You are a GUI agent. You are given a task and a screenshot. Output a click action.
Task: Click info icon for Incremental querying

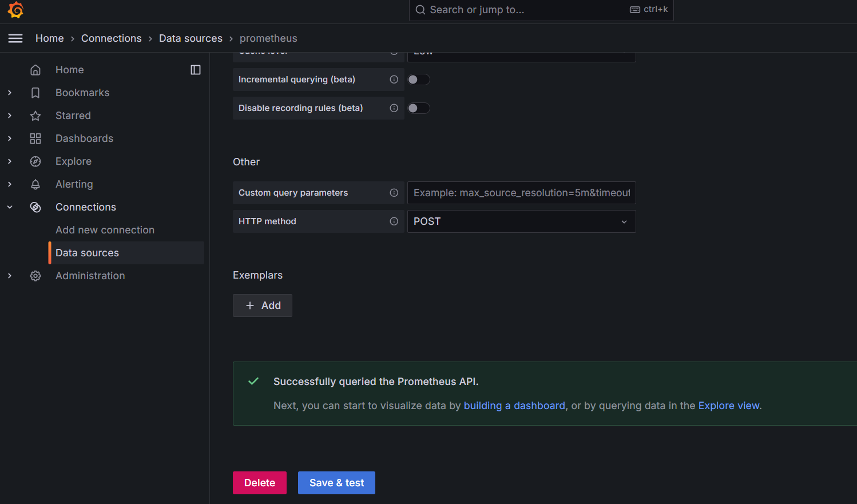click(x=394, y=80)
